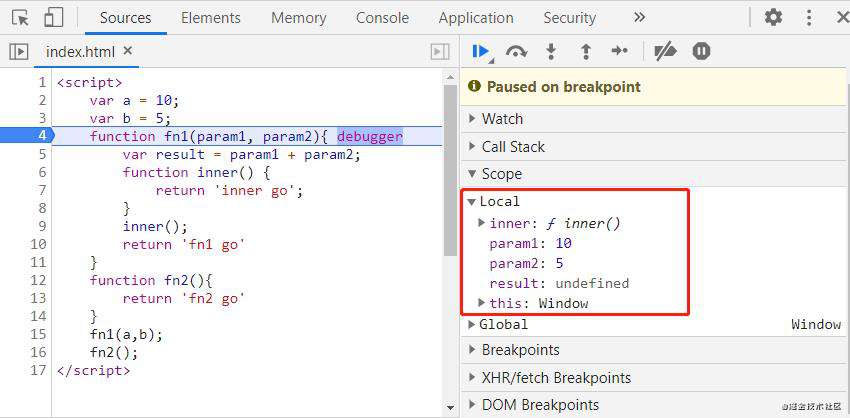Activate the inspect element picker icon

20,18
